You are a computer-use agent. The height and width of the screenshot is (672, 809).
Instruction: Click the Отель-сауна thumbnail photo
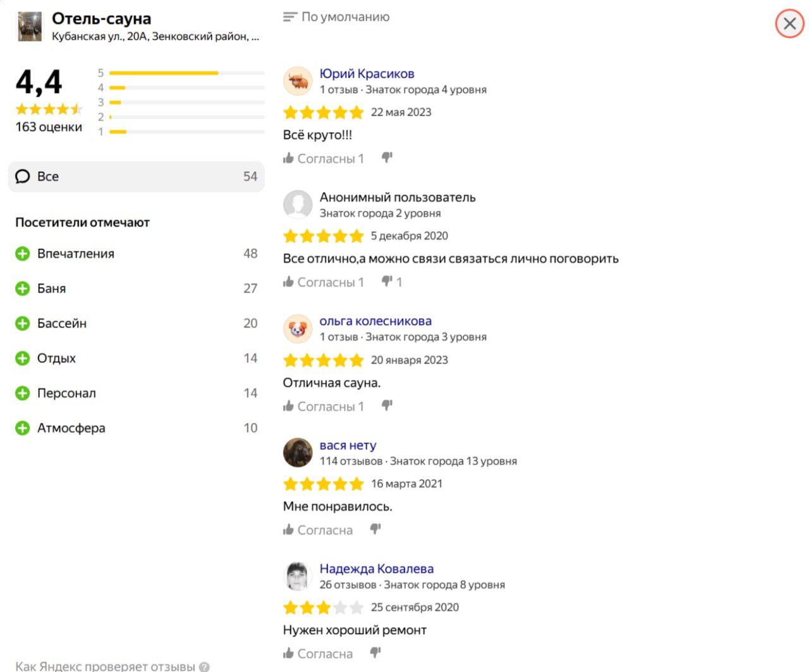click(30, 27)
